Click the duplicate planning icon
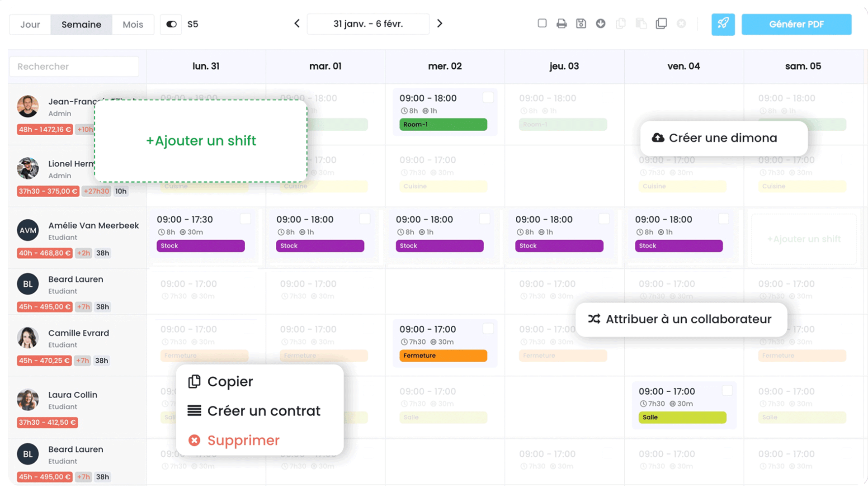Image resolution: width=868 pixels, height=488 pixels. point(661,24)
